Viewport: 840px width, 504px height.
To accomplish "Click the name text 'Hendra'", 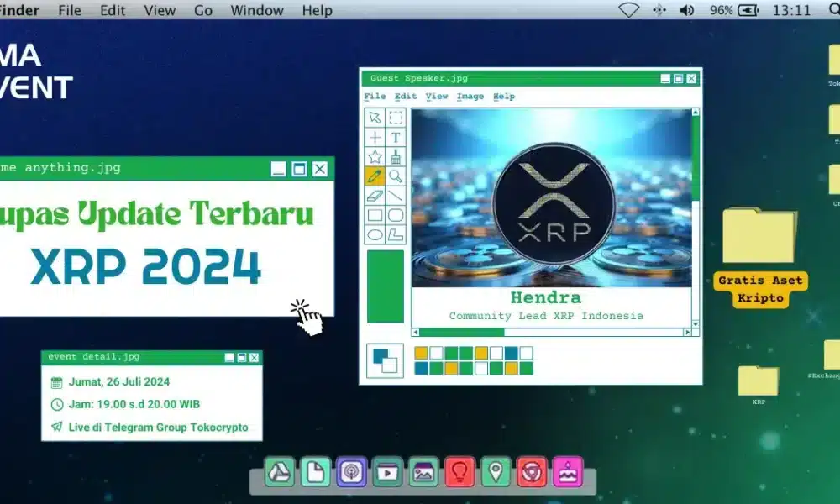I will pyautogui.click(x=546, y=298).
